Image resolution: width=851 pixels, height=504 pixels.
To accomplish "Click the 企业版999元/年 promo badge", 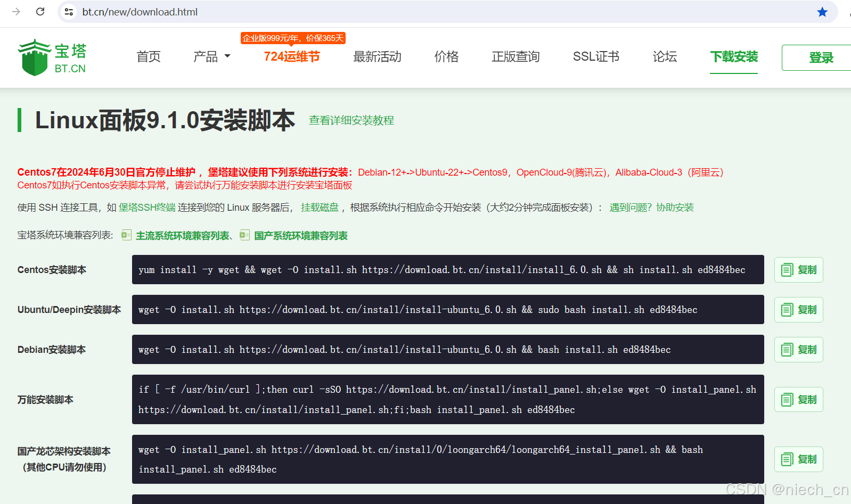I will click(293, 38).
